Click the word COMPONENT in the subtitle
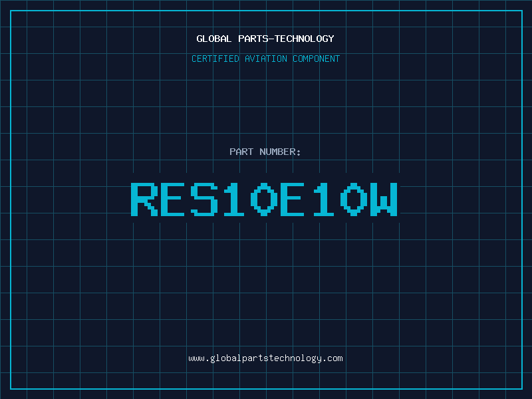The height and width of the screenshot is (399, 532). 317,59
